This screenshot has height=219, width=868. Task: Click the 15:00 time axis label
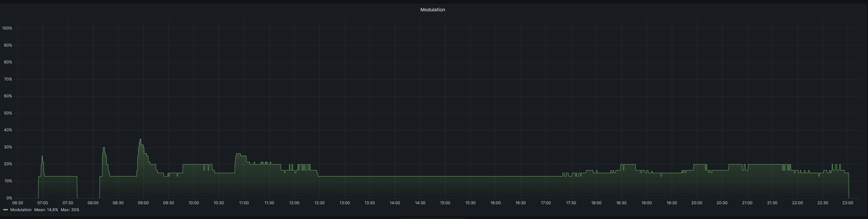(x=445, y=203)
